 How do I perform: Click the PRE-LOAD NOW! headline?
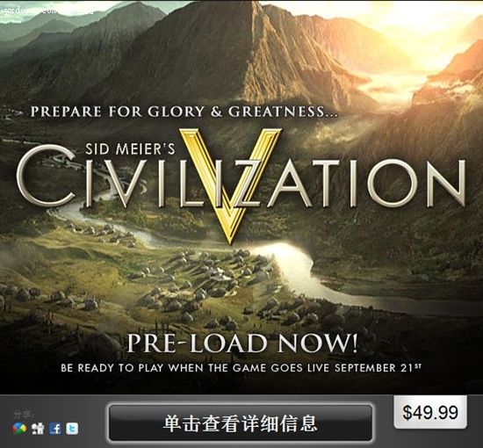(243, 343)
